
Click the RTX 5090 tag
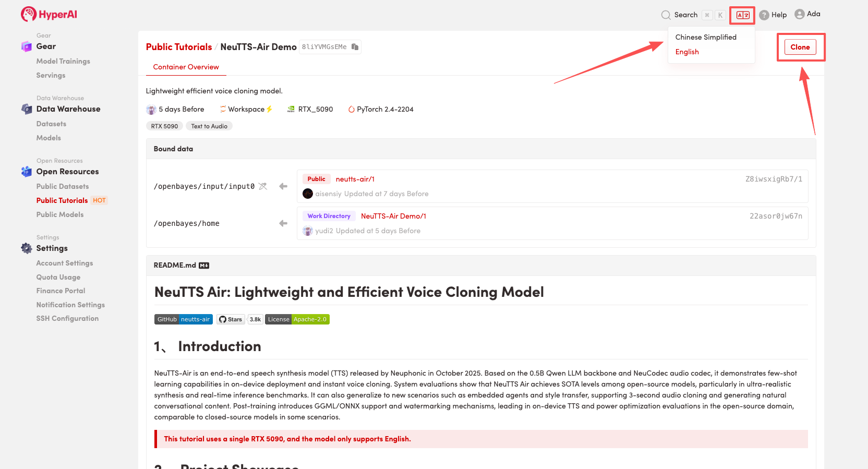click(164, 126)
